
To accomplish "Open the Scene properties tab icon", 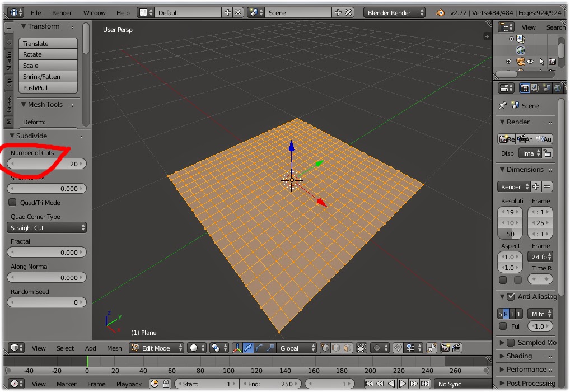I will point(546,88).
